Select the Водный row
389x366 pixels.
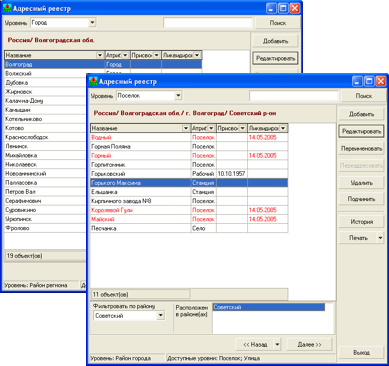(189, 137)
